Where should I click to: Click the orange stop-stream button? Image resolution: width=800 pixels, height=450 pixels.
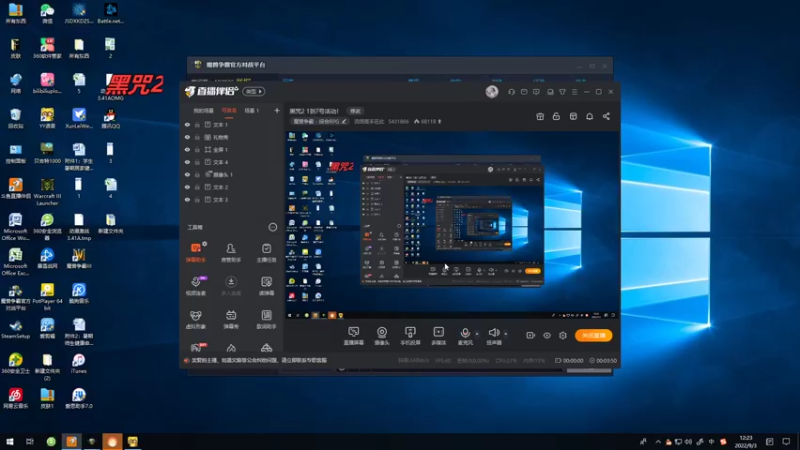[x=593, y=335]
